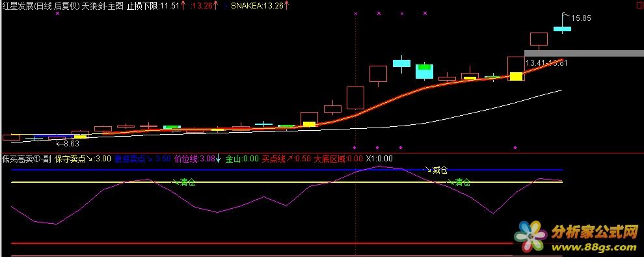Select the blue 激进卖点 horizontal line
The width and height of the screenshot is (644, 257).
pos(287,170)
